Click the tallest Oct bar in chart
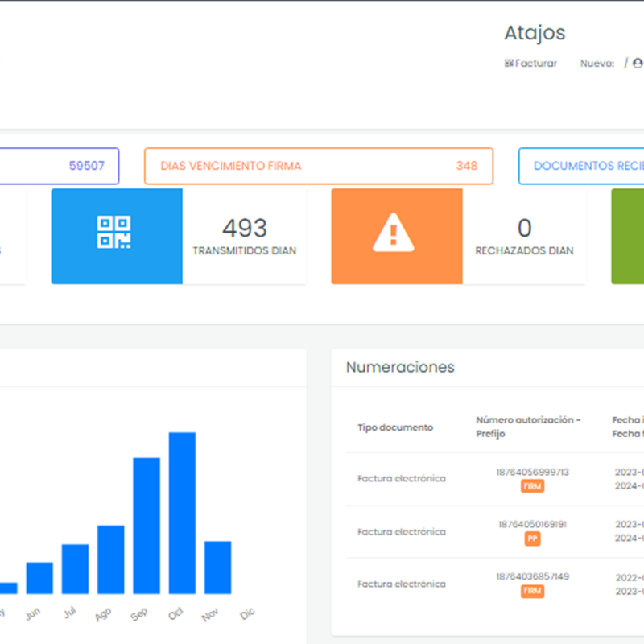The height and width of the screenshot is (644, 644). click(x=182, y=514)
